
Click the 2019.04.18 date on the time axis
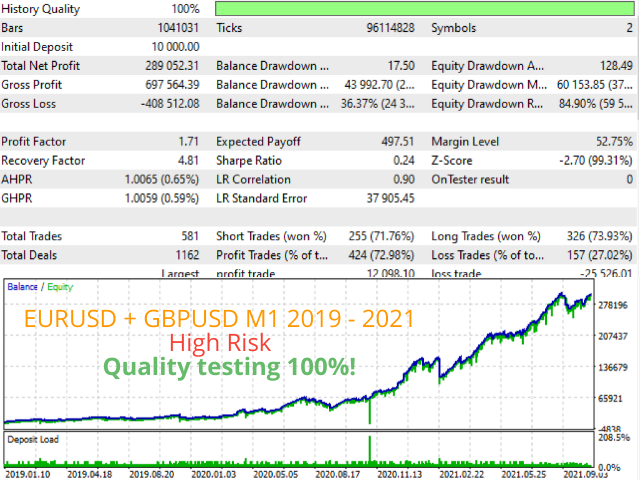point(89,475)
